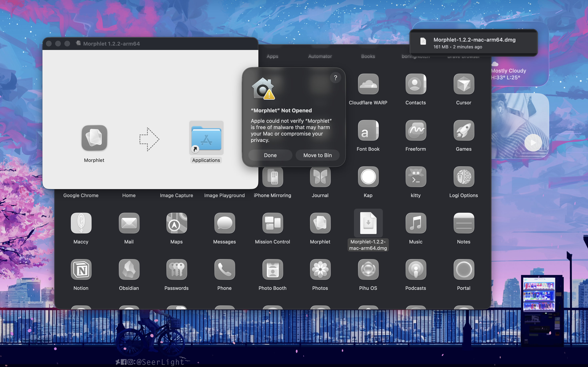Click Move to Bin in the dialog
Screen dimensions: 588x367
coord(317,155)
